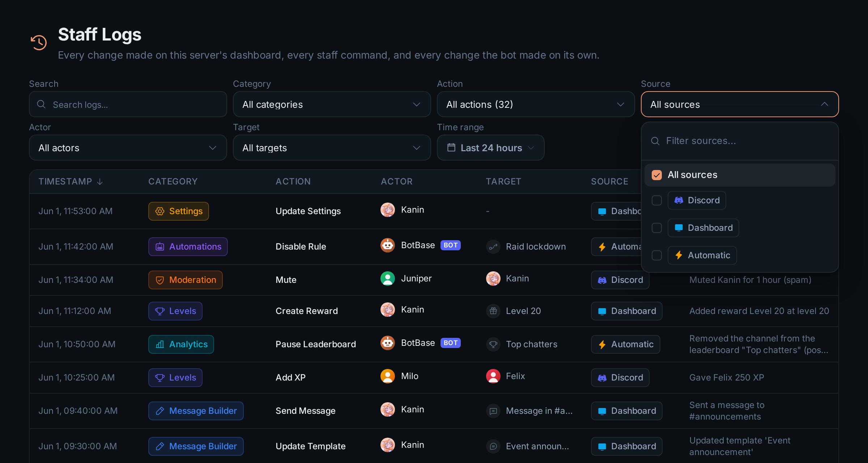Viewport: 868px width, 463px height.
Task: Click the Raid lockdown target icon
Action: point(493,247)
